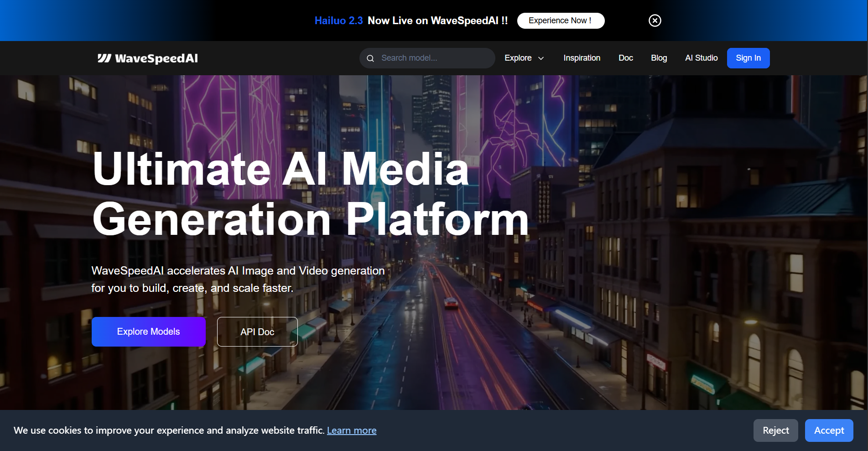Screen dimensions: 868x451
Task: Click Experience Now in the banner
Action: 561,21
